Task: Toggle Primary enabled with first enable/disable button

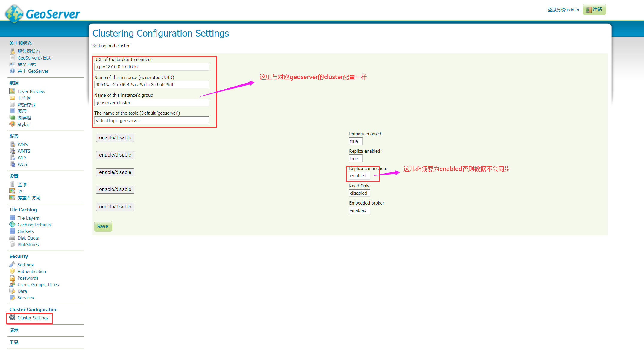Action: [x=115, y=138]
